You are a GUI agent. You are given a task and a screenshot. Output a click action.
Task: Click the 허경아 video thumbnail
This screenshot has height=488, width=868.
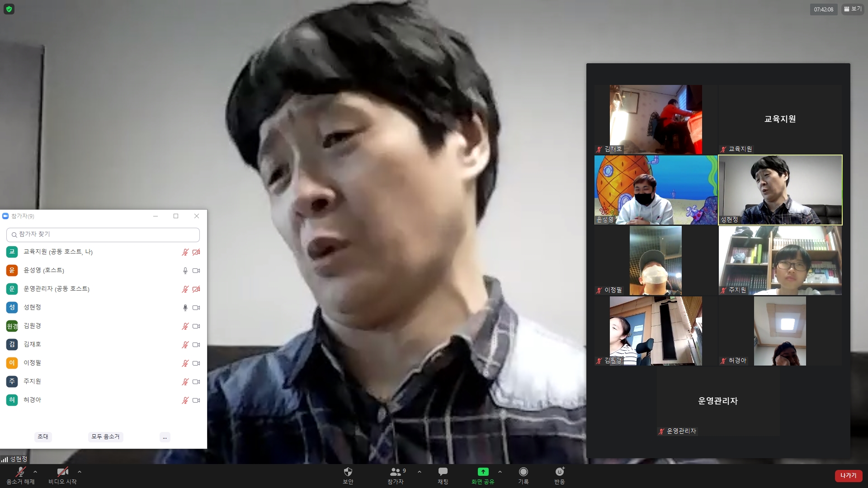coord(780,331)
